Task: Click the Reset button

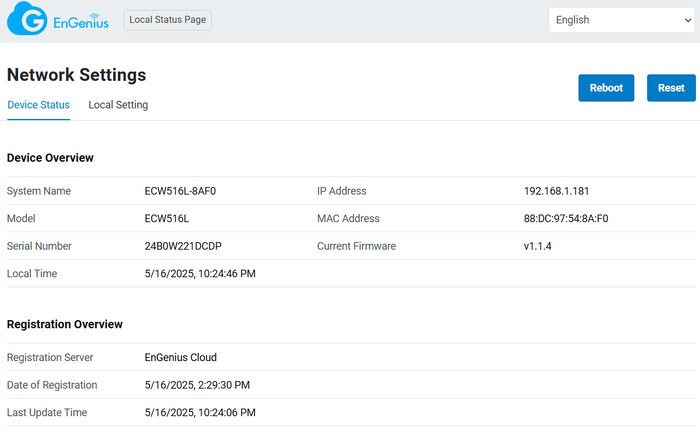Action: point(671,88)
